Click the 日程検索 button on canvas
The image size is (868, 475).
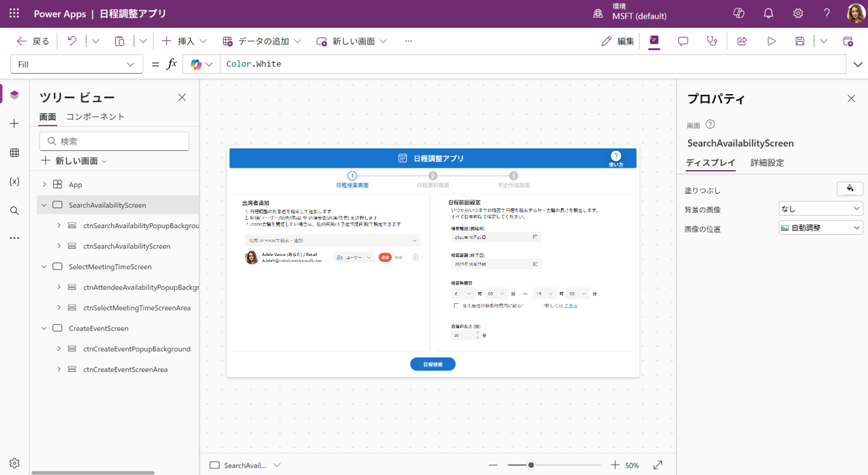[433, 364]
